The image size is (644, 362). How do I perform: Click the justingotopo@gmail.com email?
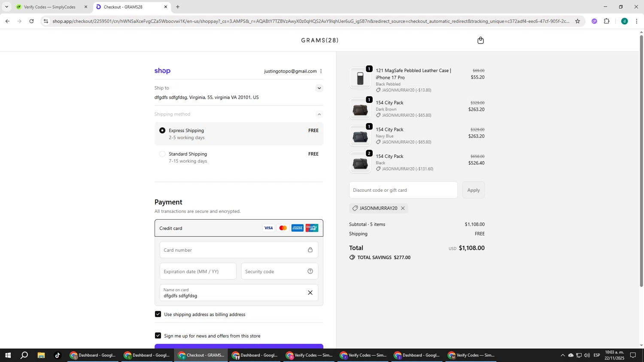[290, 71]
